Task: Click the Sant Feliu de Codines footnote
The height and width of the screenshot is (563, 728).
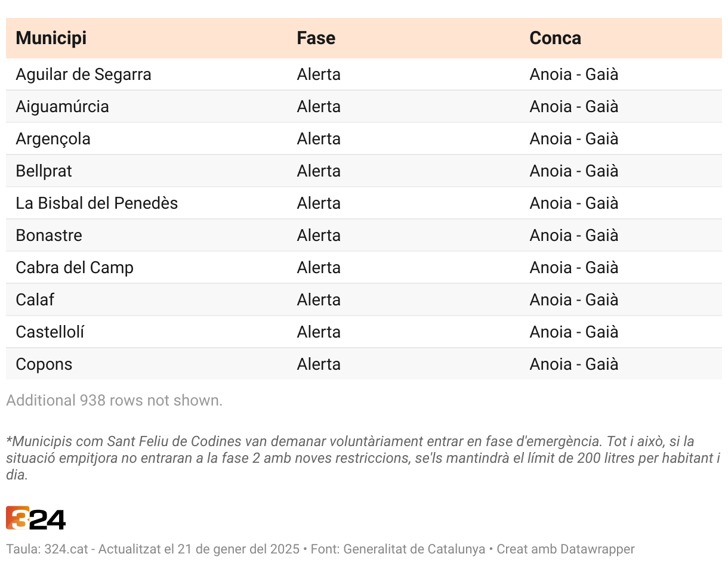Action: coord(364,458)
